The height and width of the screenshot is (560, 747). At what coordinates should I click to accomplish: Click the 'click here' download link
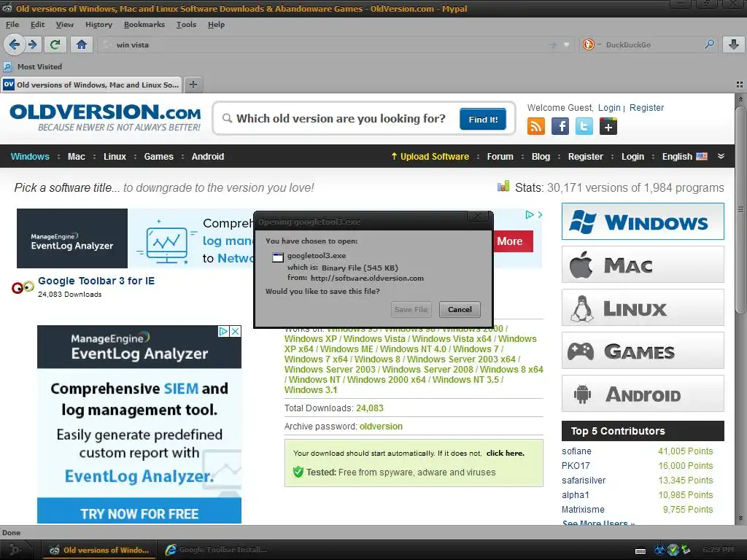(x=505, y=453)
